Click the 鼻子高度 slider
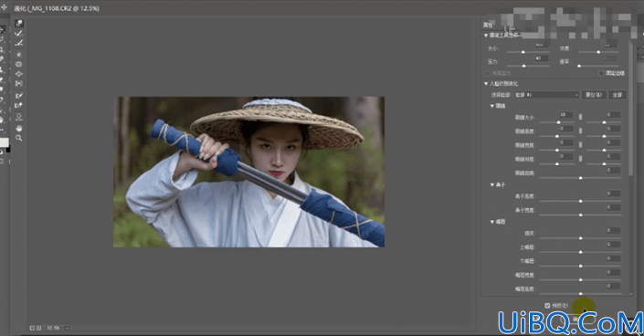The image size is (644, 336). (x=580, y=201)
